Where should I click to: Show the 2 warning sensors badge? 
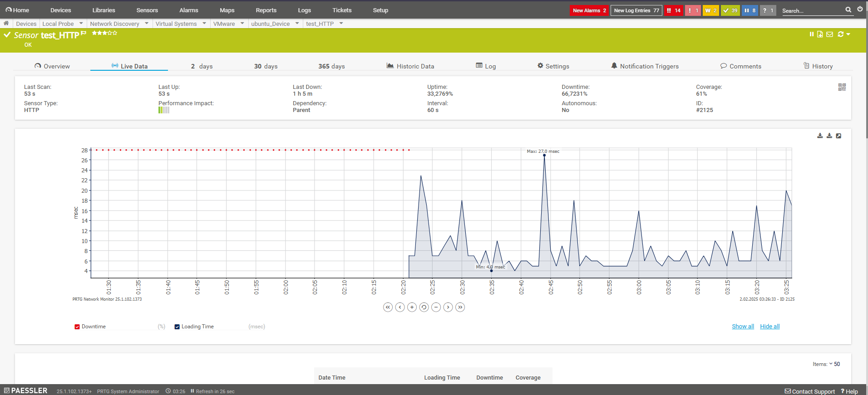(711, 10)
